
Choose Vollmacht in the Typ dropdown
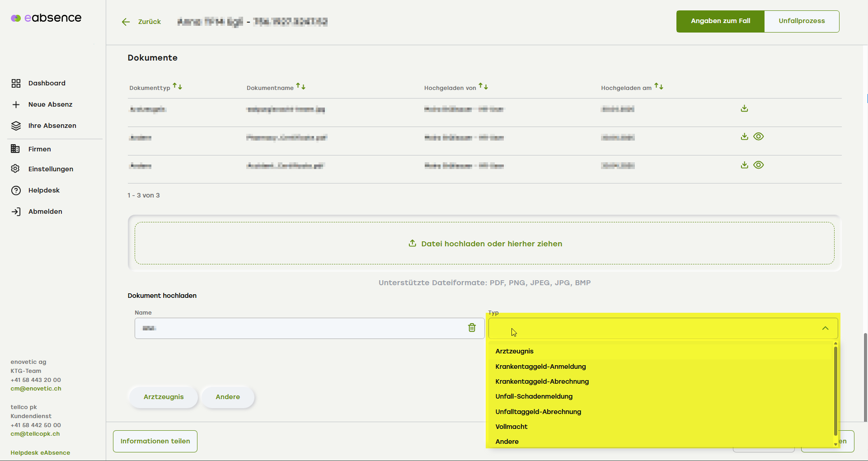click(x=511, y=427)
